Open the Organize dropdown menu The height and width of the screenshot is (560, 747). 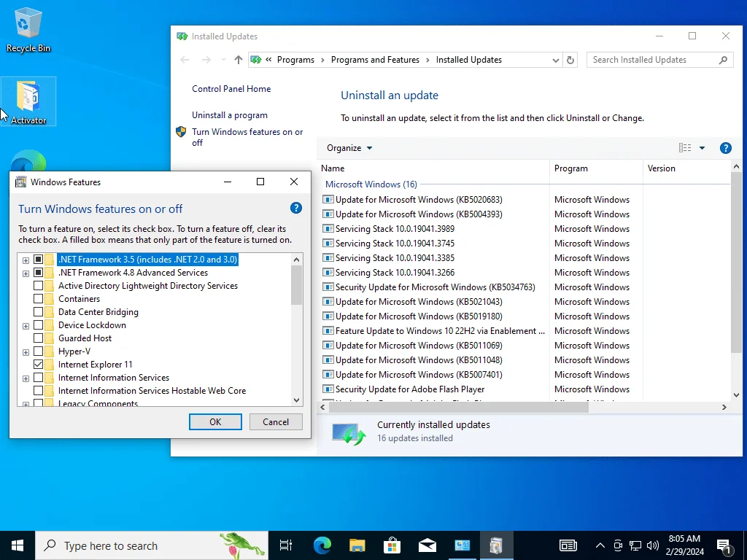click(349, 148)
